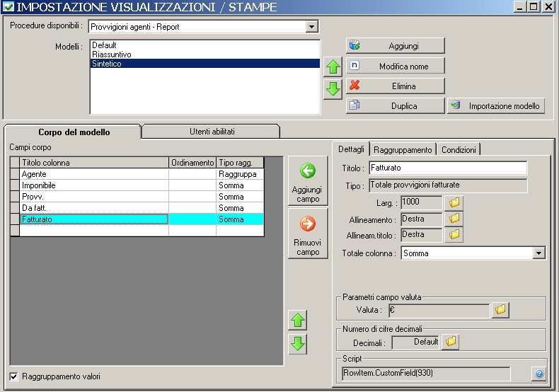This screenshot has width=559, height=392.
Task: Move selected field down with green arrow
Action: pyautogui.click(x=298, y=345)
